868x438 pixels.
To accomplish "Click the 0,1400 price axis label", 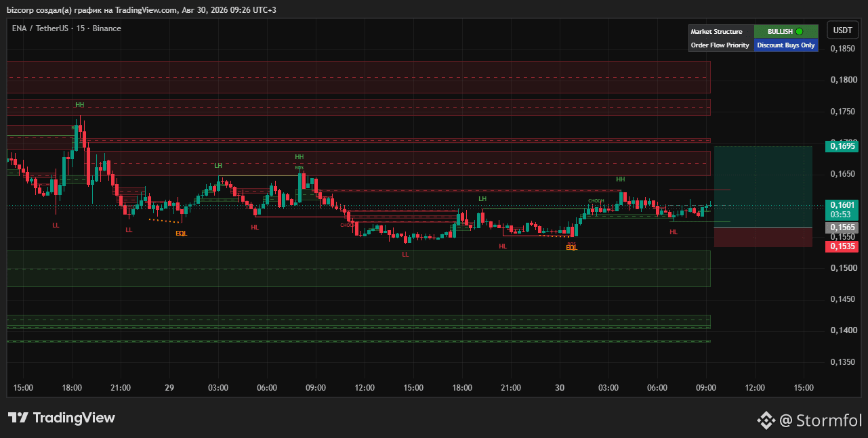I will [x=844, y=330].
